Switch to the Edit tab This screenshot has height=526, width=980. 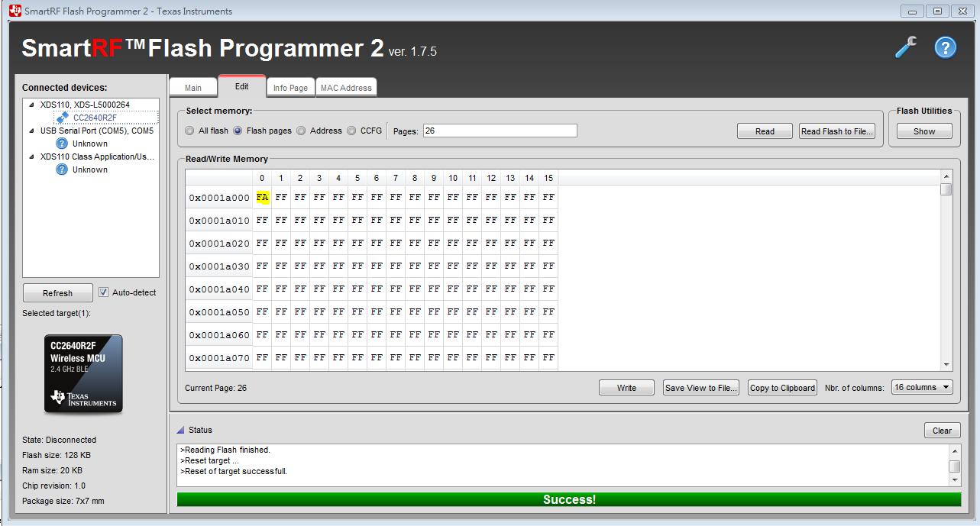(x=241, y=86)
